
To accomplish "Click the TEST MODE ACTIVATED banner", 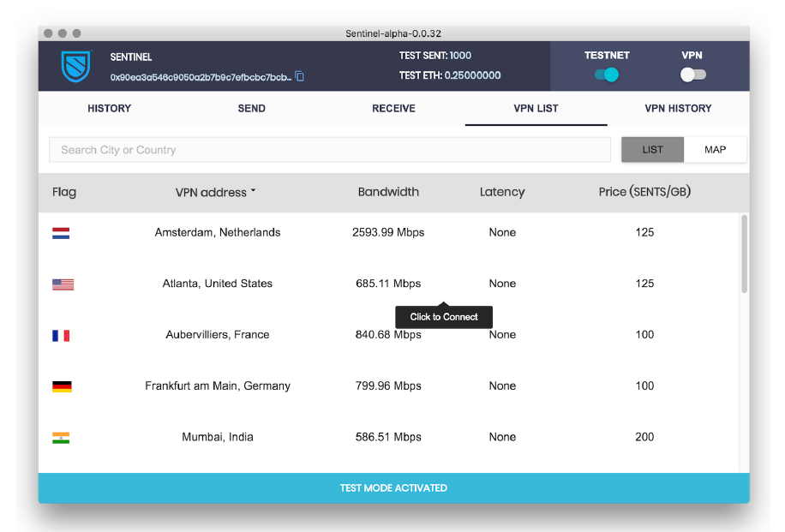I will [393, 488].
